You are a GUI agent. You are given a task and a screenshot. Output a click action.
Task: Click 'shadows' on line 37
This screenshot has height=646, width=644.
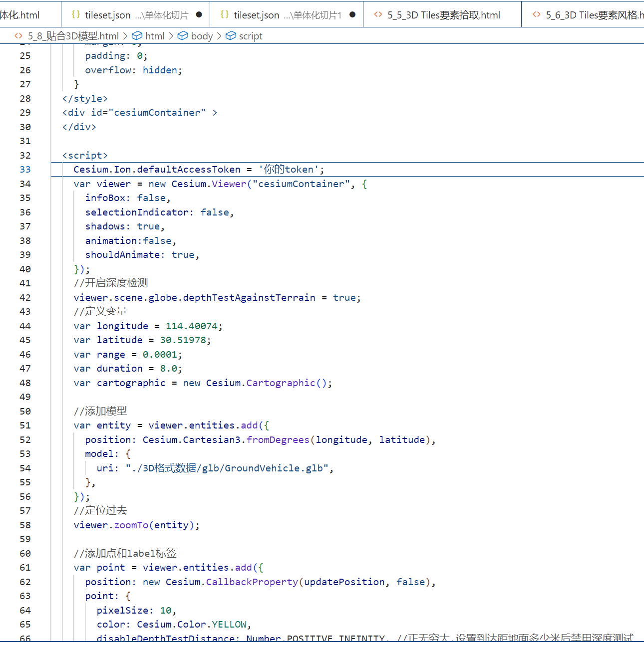tap(105, 226)
